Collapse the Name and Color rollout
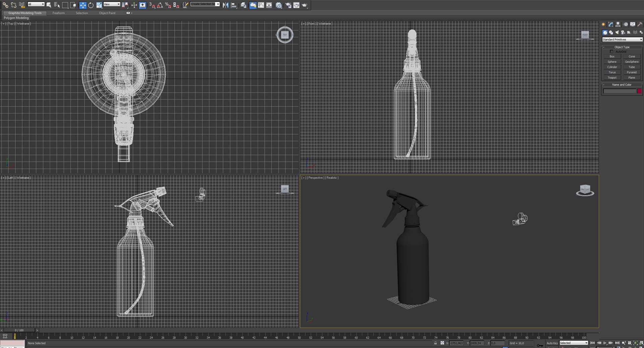 622,85
